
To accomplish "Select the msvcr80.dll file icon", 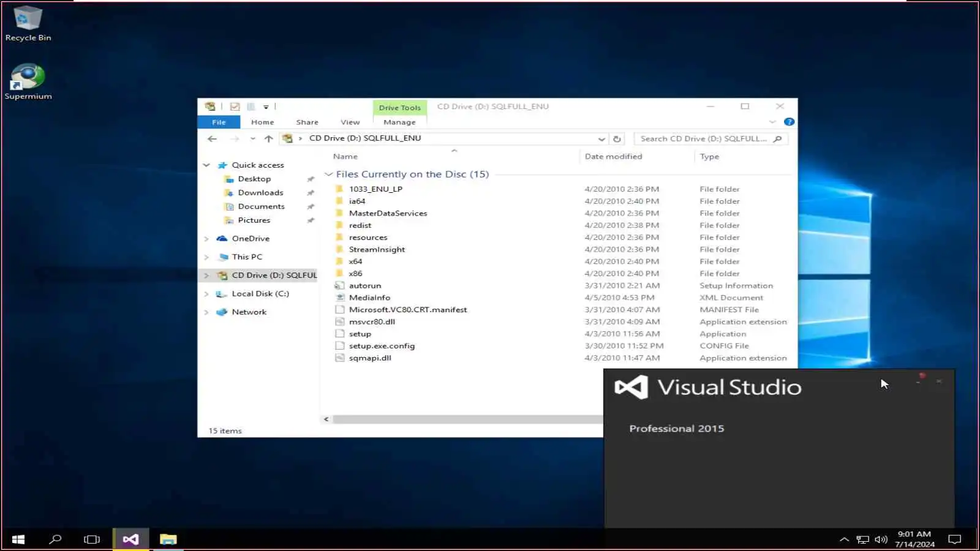I will [x=339, y=322].
